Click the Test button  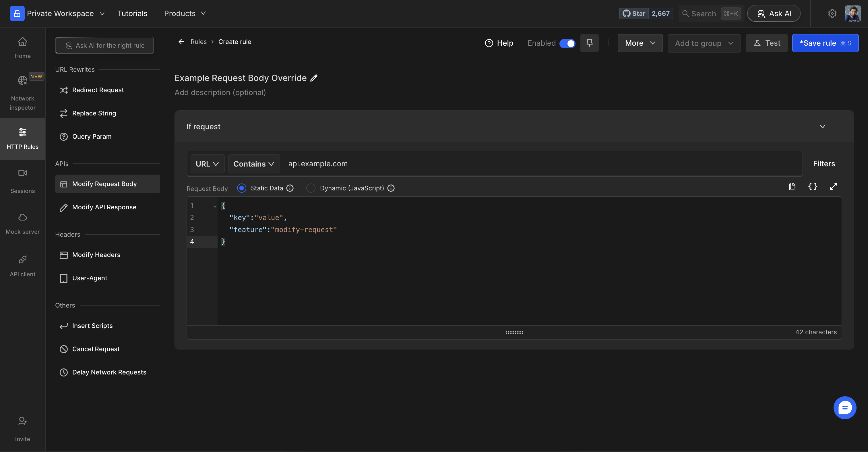click(767, 43)
